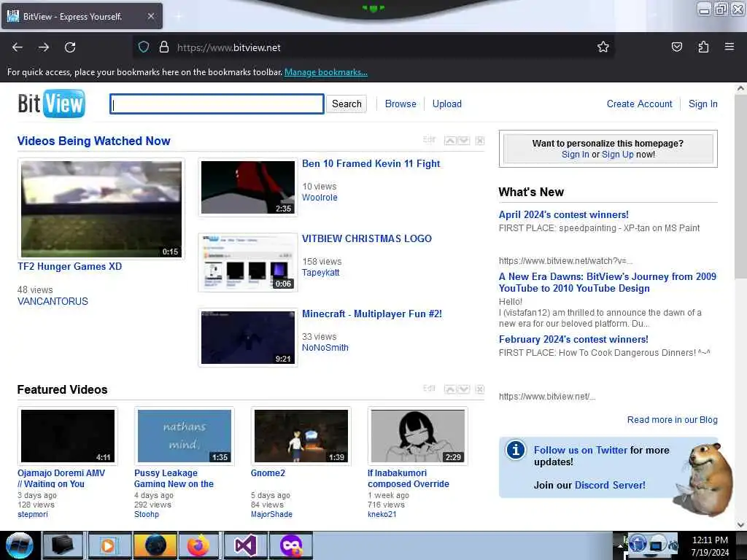Screen dimensions: 747x560
Task: Move Videos Being Watched Now section up
Action: pyautogui.click(x=449, y=141)
